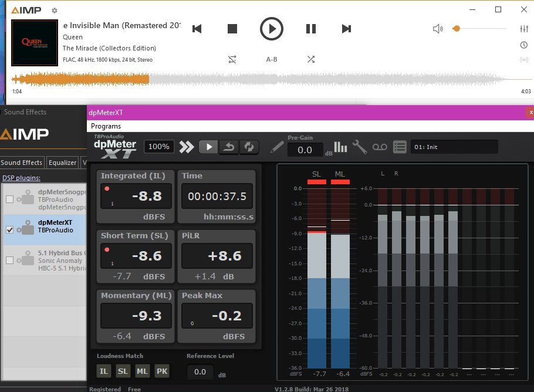This screenshot has width=534, height=392.
Task: Click the PK loudness match button
Action: click(162, 371)
